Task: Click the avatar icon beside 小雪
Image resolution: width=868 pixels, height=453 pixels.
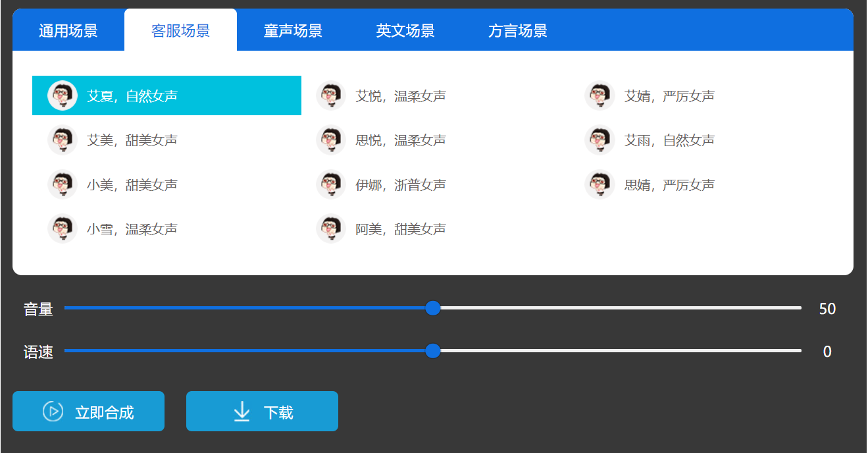Action: click(63, 228)
